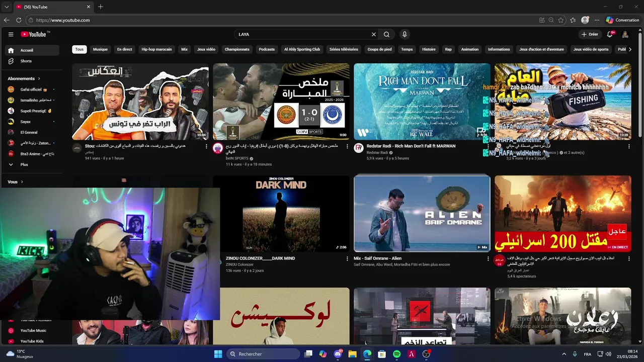Screen dimensions: 644x362
Task: Open the SupeR PrestigE subscription
Action: (x=32, y=111)
